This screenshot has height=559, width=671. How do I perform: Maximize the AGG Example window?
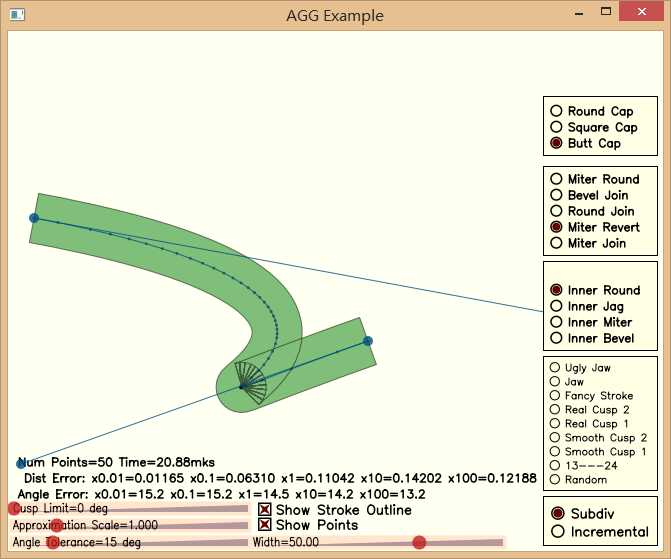(x=606, y=12)
